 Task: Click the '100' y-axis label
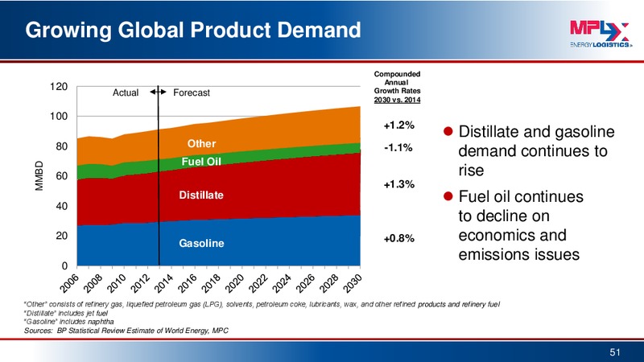point(59,117)
